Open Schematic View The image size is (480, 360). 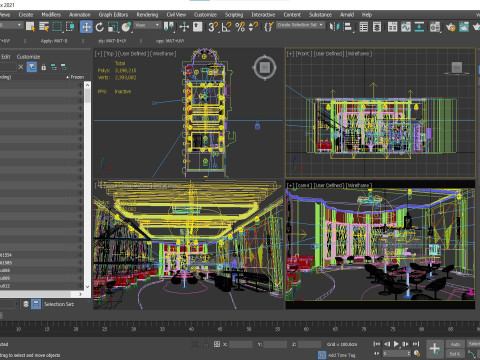coord(419,27)
